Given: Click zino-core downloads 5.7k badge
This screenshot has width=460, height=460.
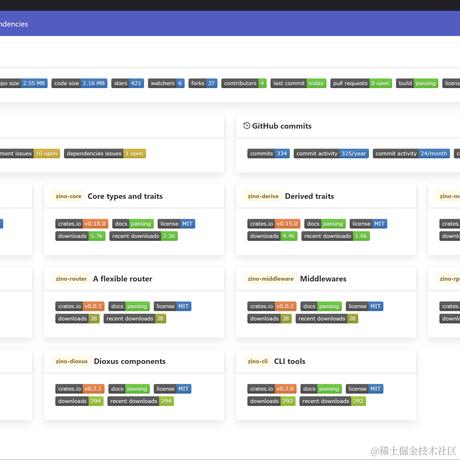Looking at the screenshot, I should (80, 236).
